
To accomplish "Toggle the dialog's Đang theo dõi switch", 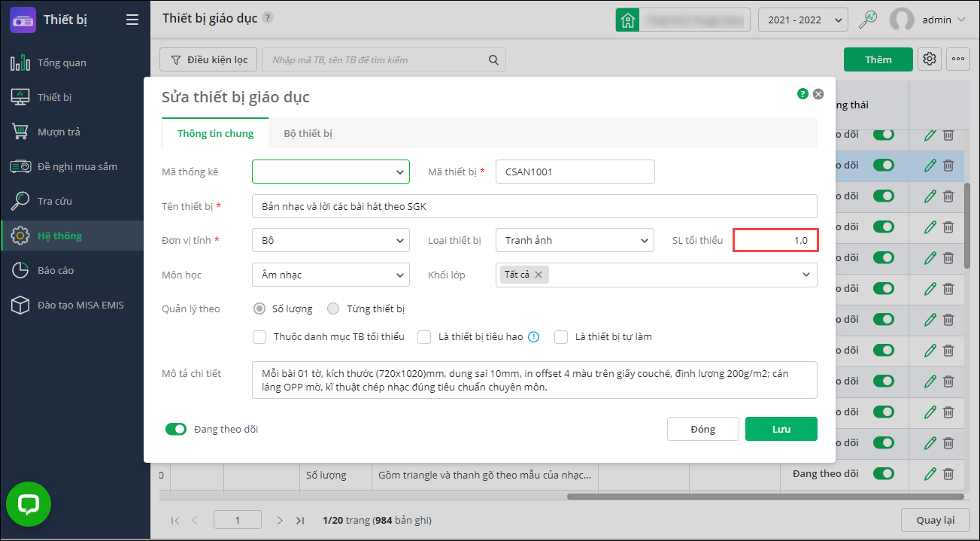I will [176, 429].
